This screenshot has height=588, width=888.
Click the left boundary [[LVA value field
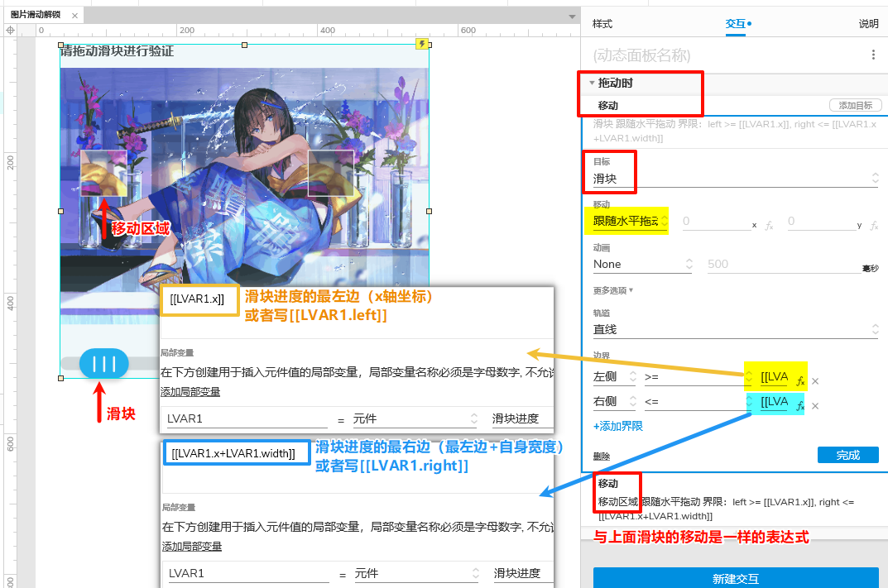(774, 377)
